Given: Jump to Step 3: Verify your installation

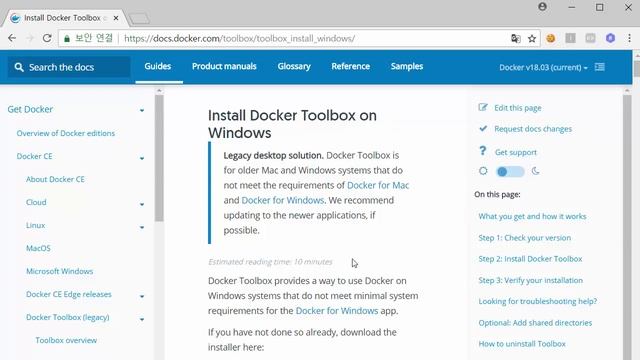Looking at the screenshot, I should point(531,280).
